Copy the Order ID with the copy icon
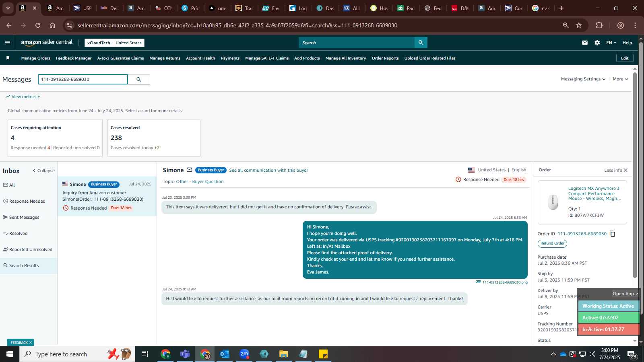The height and width of the screenshot is (362, 644). point(613,234)
